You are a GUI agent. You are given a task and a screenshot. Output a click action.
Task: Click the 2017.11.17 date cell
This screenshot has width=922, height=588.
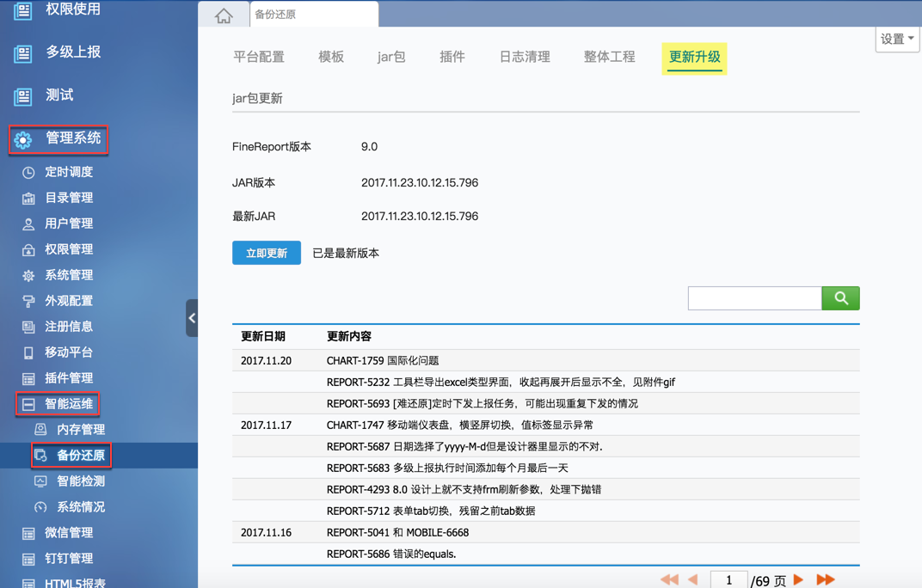tap(266, 426)
